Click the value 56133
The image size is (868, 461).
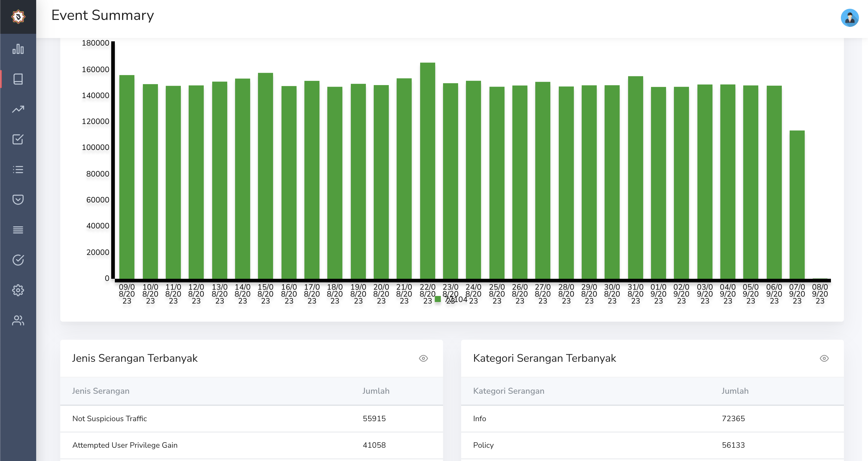coord(734,445)
